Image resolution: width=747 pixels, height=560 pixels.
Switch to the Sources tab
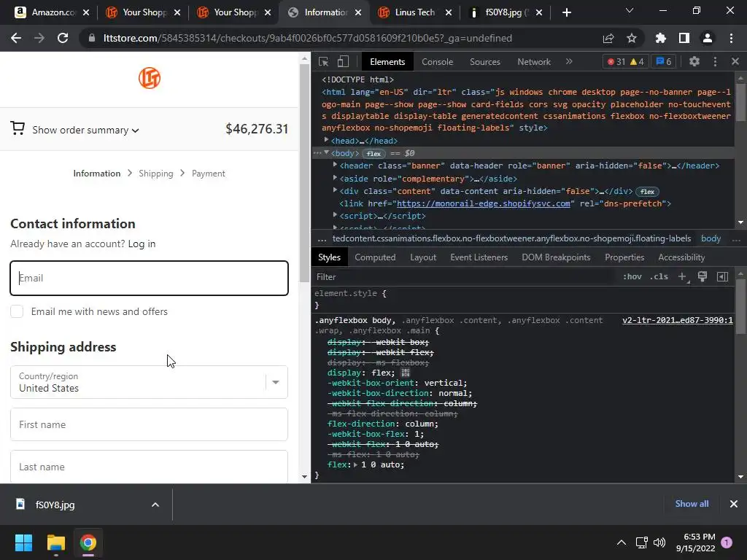click(485, 62)
